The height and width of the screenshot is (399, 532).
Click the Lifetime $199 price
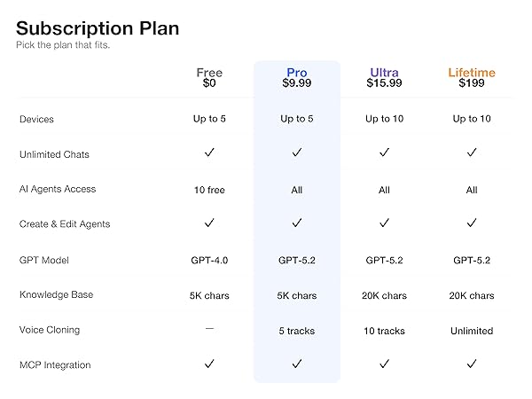pos(472,84)
